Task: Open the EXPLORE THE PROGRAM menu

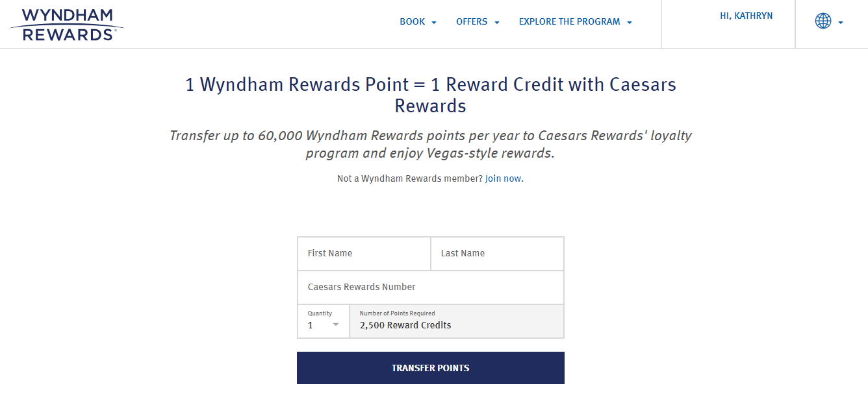Action: coord(569,21)
